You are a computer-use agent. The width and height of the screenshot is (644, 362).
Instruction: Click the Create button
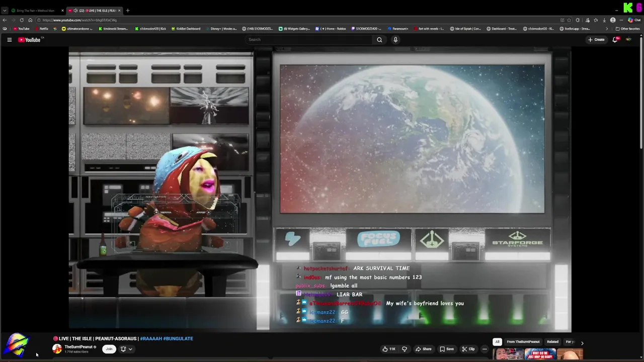596,40
